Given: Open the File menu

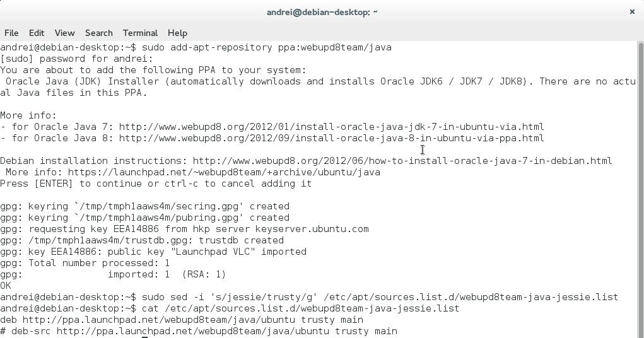Looking at the screenshot, I should pos(11,33).
